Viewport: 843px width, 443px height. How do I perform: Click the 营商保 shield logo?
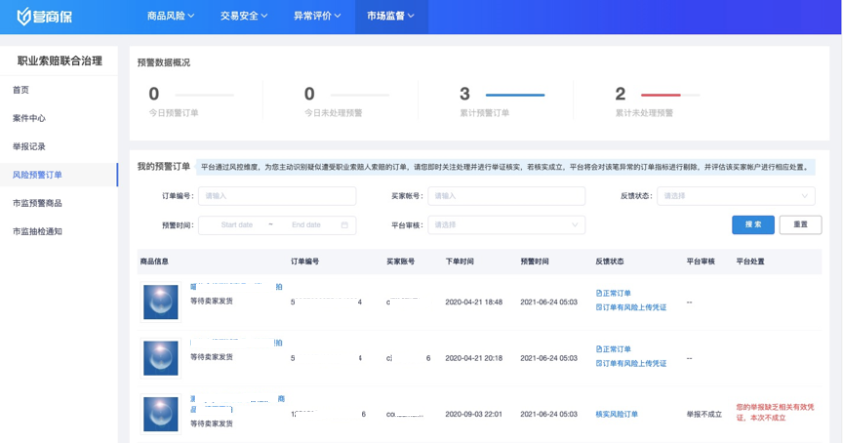click(44, 17)
